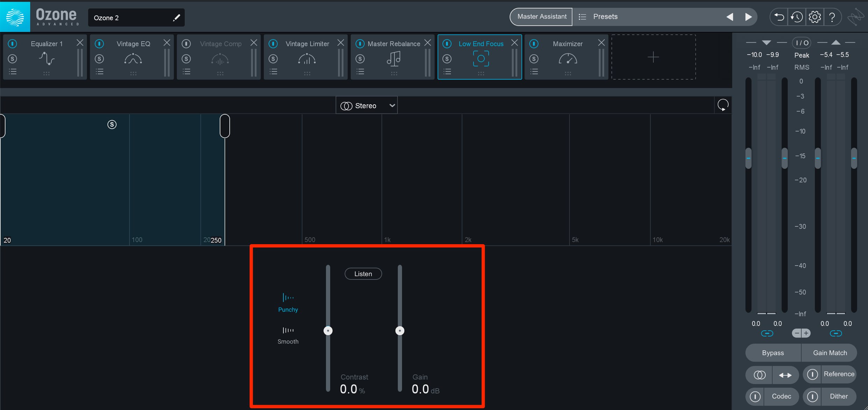Viewport: 868px width, 410px height.
Task: Toggle power for Equalizer 1 module
Action: (13, 44)
